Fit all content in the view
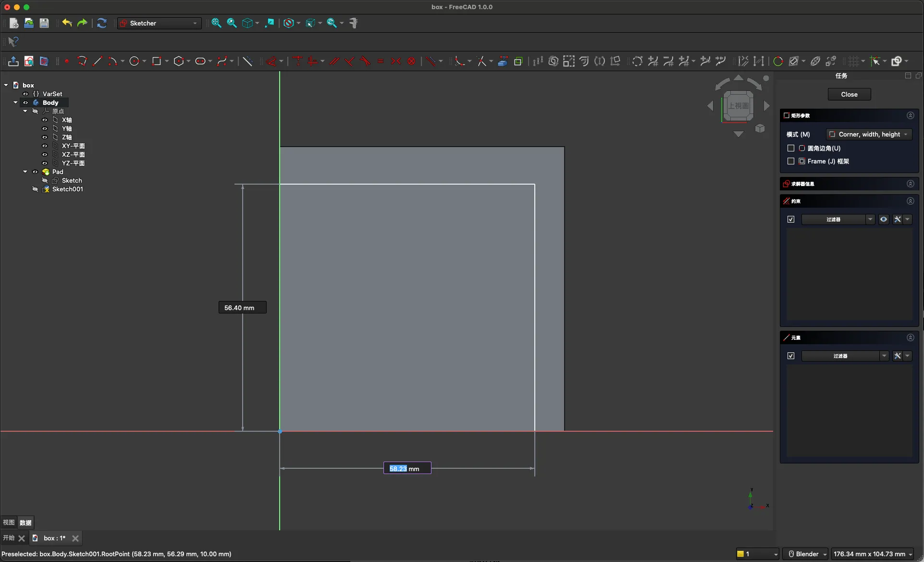 tap(217, 23)
